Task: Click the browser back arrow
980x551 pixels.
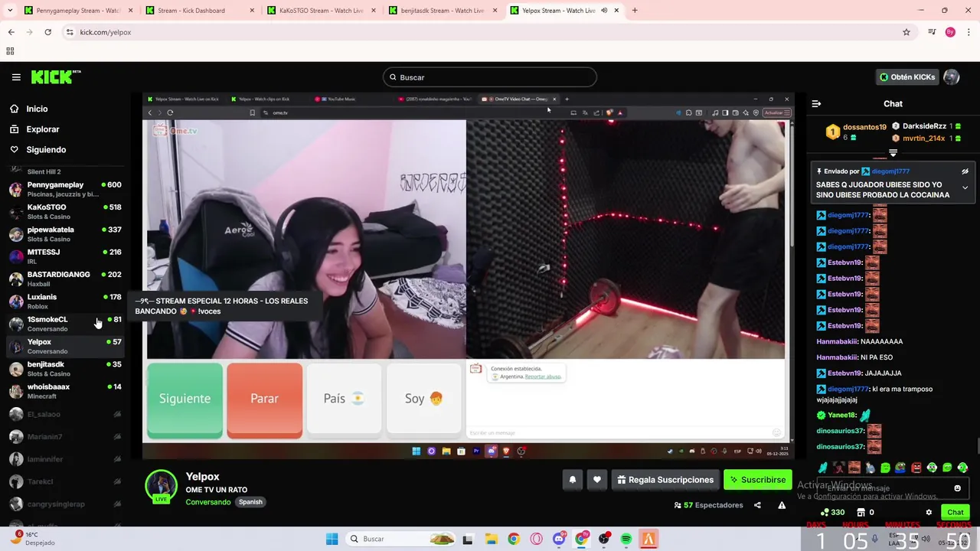Action: [x=11, y=32]
